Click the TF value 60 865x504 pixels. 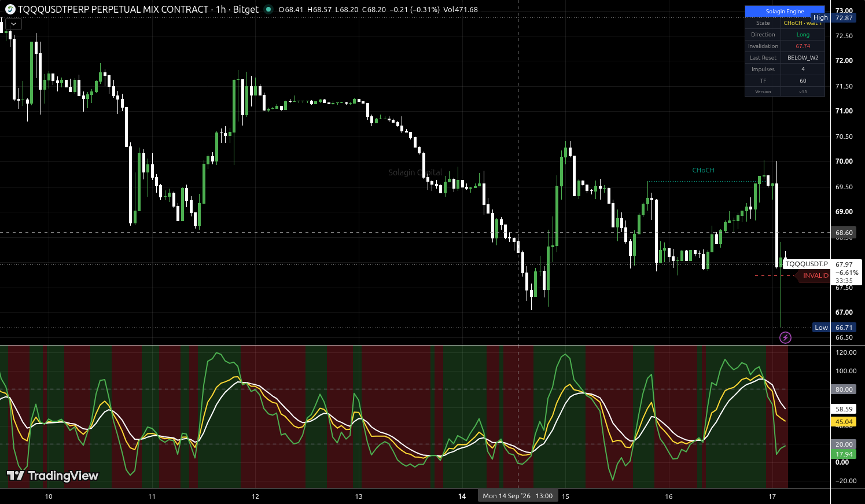[x=803, y=81]
